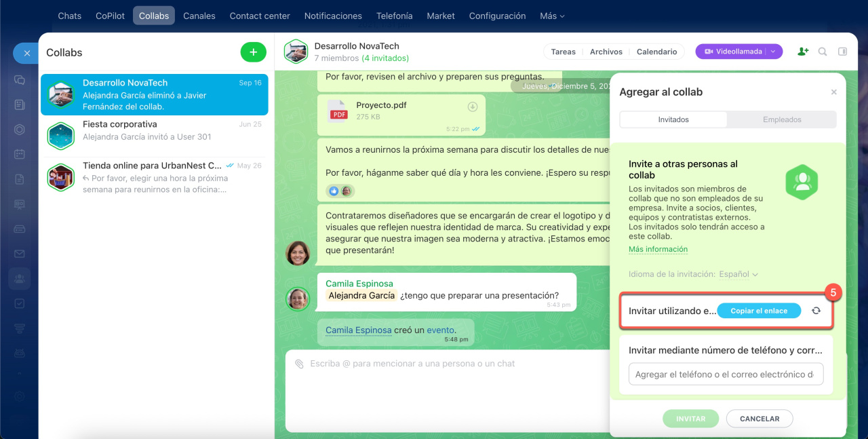Image resolution: width=868 pixels, height=439 pixels.
Task: Select the Invitados tab
Action: 673,119
